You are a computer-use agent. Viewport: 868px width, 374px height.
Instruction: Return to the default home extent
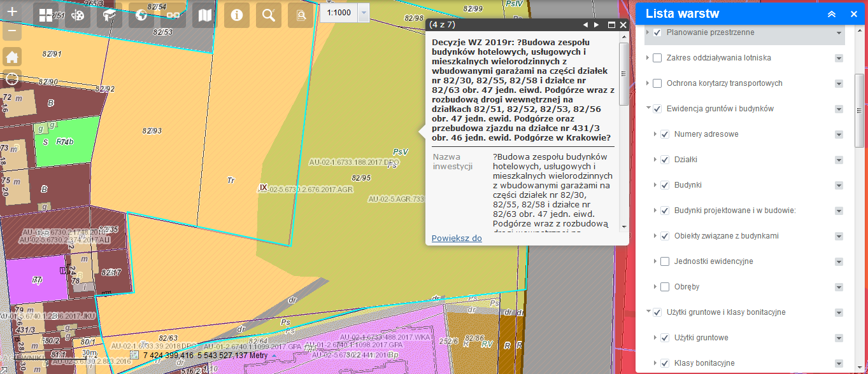click(x=12, y=57)
